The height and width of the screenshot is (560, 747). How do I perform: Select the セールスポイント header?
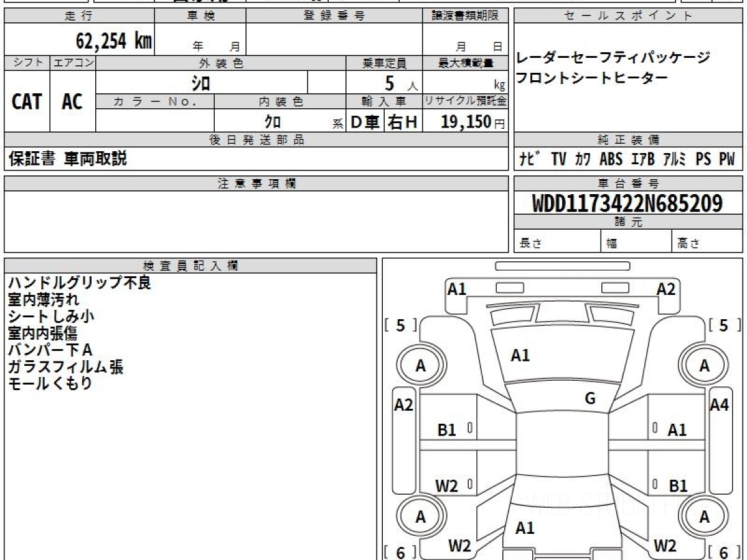pos(629,16)
